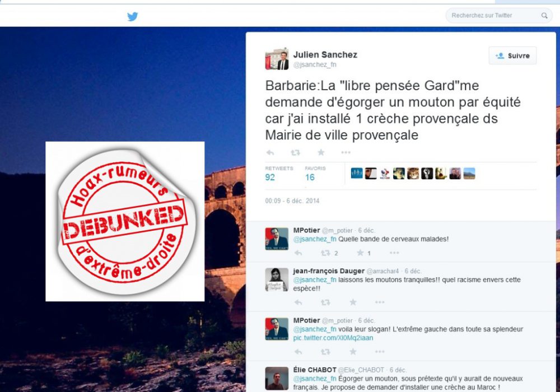Reply to MPotier's slogan tweet

tap(298, 352)
